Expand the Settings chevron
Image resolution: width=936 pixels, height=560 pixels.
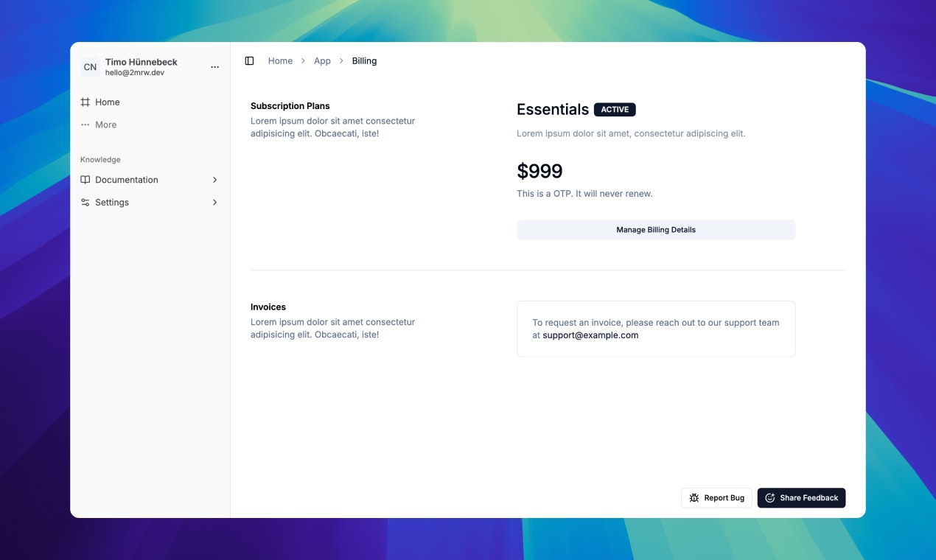click(x=214, y=203)
